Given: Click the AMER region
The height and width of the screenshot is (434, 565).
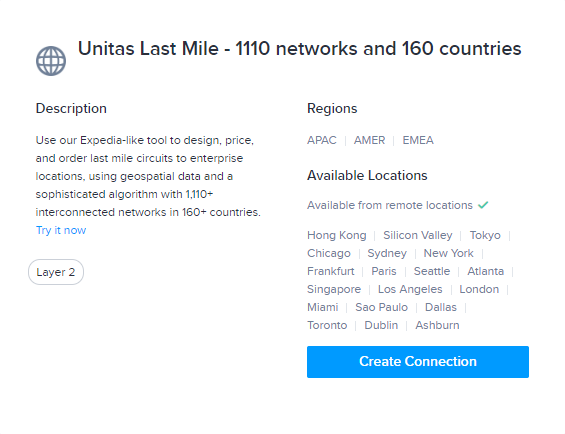Looking at the screenshot, I should coord(369,140).
